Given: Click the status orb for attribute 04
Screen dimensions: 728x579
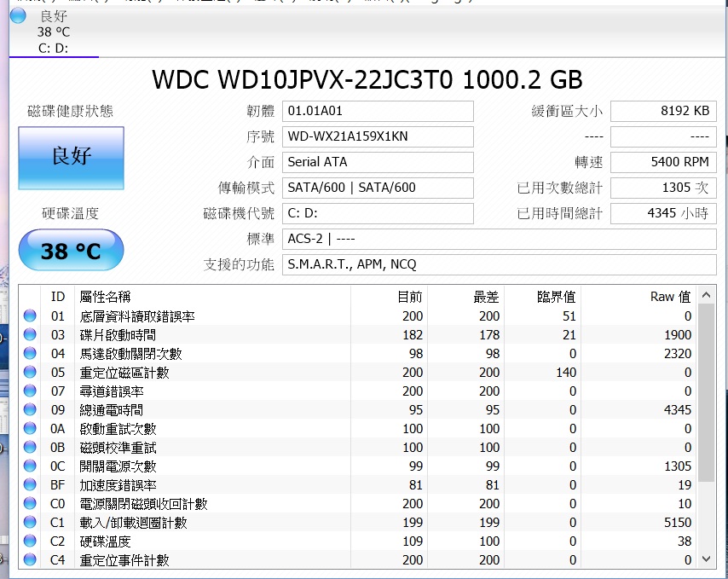Looking at the screenshot, I should (x=30, y=353).
